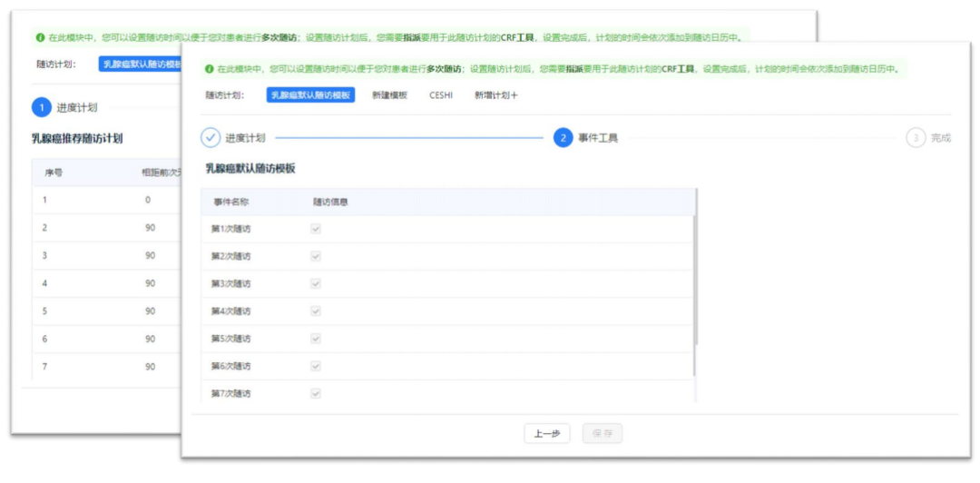This screenshot has height=483, width=980.
Task: Toggle 随访信息 checkbox for 第5次随访
Action: (x=316, y=338)
